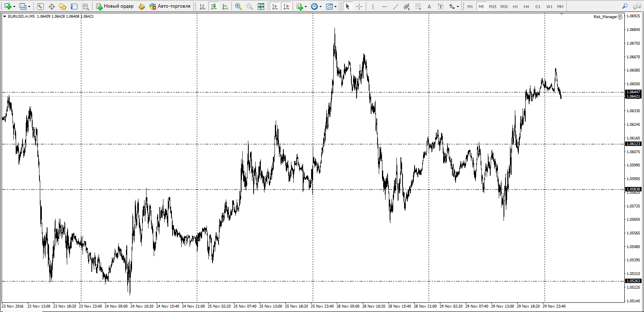Image resolution: width=644 pixels, height=312 pixels.
Task: Switch to the M15 timeframe
Action: click(x=493, y=6)
